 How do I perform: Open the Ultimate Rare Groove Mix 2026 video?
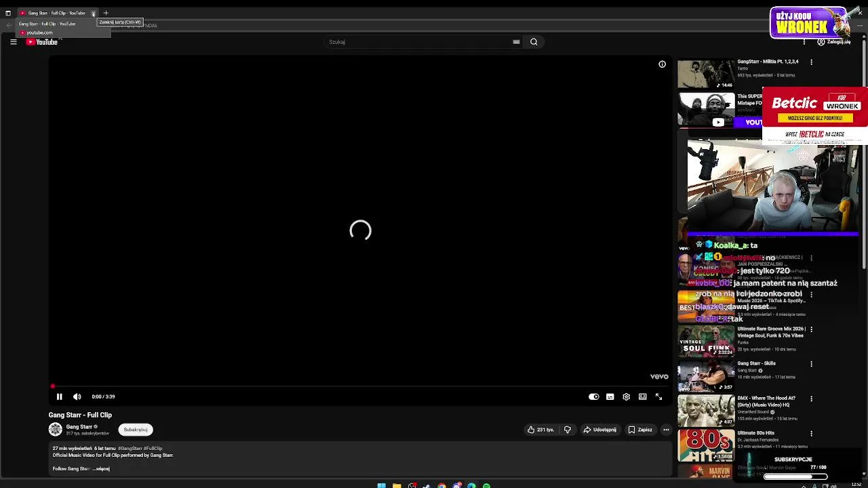pyautogui.click(x=770, y=332)
